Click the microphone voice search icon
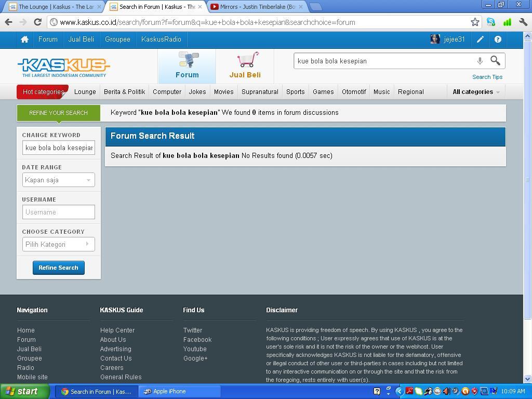 click(x=480, y=61)
